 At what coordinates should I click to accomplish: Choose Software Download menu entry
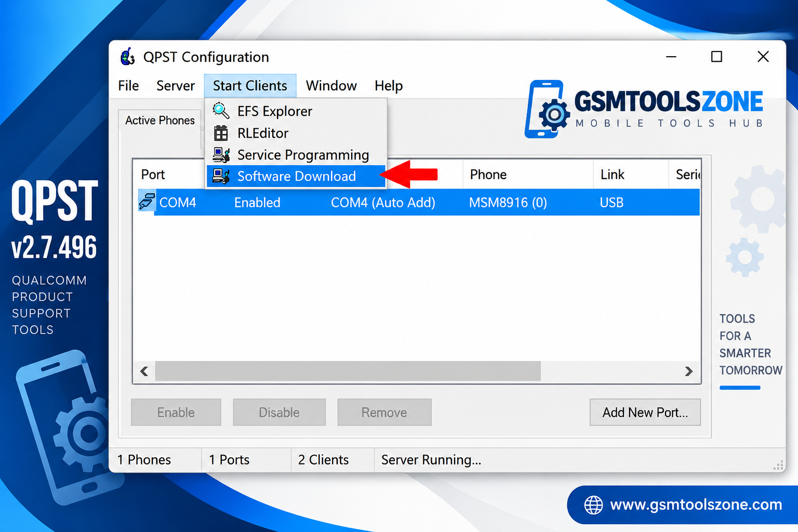(x=296, y=176)
